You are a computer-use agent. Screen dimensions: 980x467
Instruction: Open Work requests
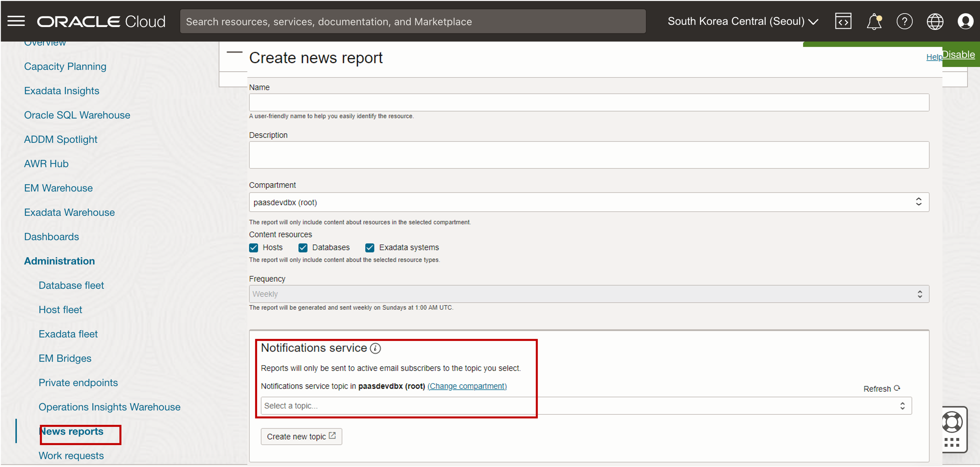(72, 456)
